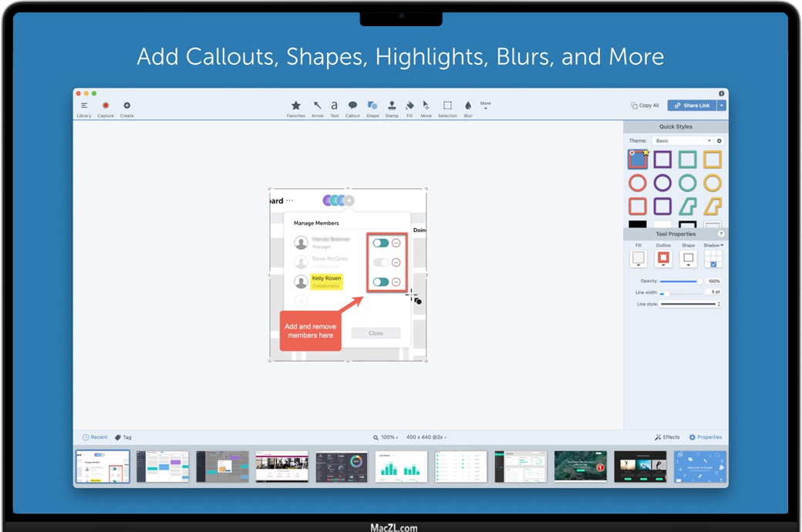Expand the More tools dropdown
Image resolution: width=802 pixels, height=532 pixels.
tap(485, 106)
